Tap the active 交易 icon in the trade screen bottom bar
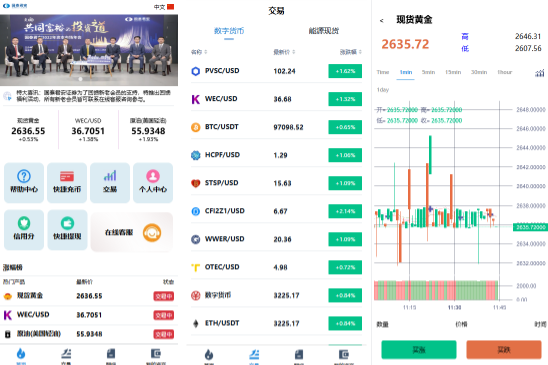 (x=254, y=356)
